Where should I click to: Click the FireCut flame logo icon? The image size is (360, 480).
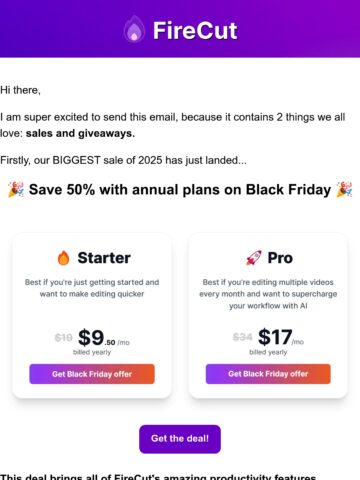134,29
